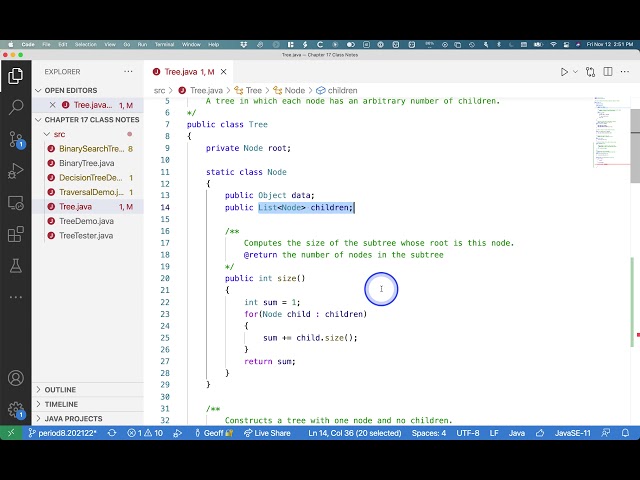Open the View menu
This screenshot has height=480, width=640.
pyautogui.click(x=110, y=44)
